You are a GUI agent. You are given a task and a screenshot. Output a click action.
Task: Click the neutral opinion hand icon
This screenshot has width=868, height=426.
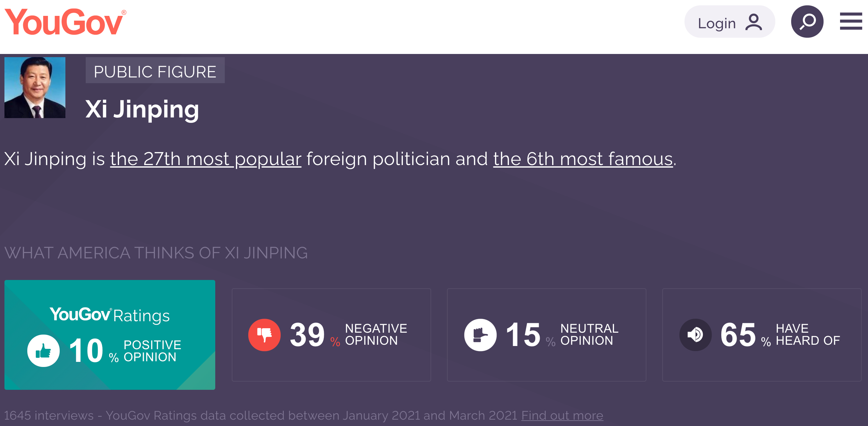pos(480,335)
